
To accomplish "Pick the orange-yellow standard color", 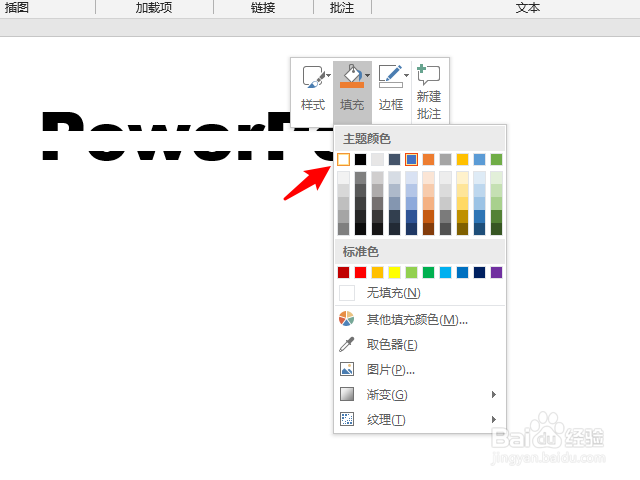I will [x=378, y=272].
